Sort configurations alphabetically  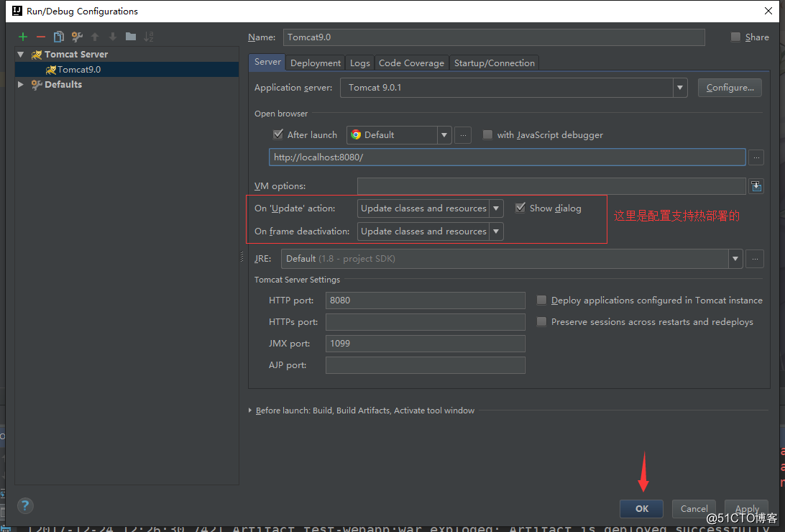pos(149,37)
